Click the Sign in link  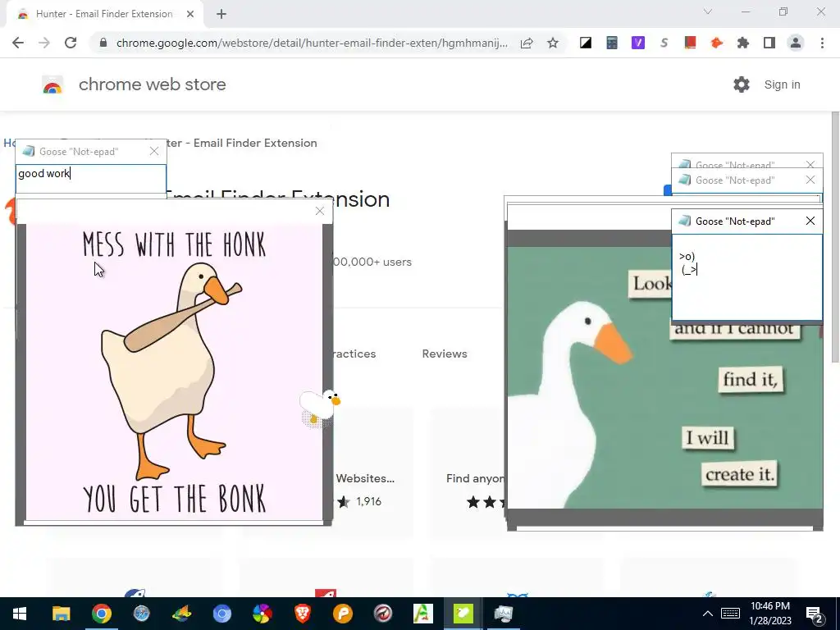coord(782,84)
